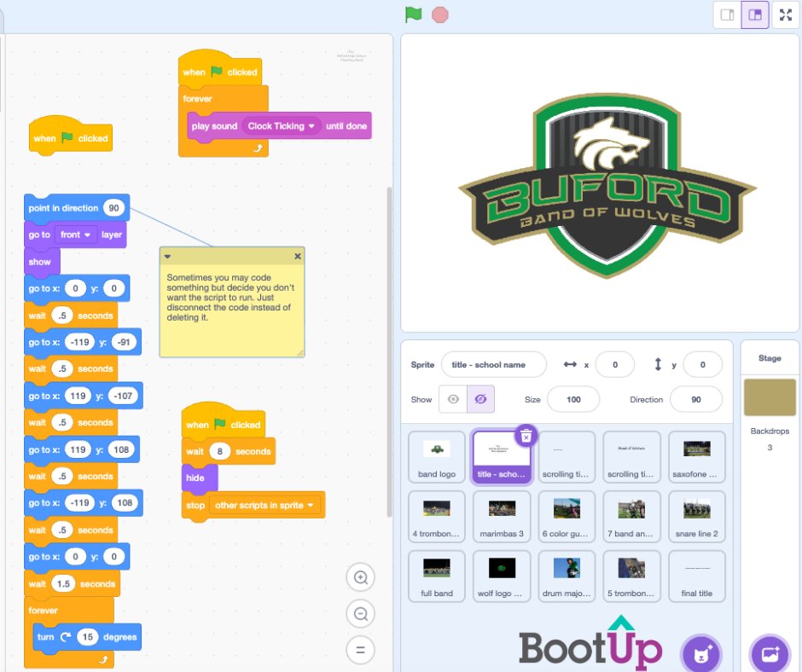Reset workspace zoom to default
The height and width of the screenshot is (672, 802).
pos(361,650)
